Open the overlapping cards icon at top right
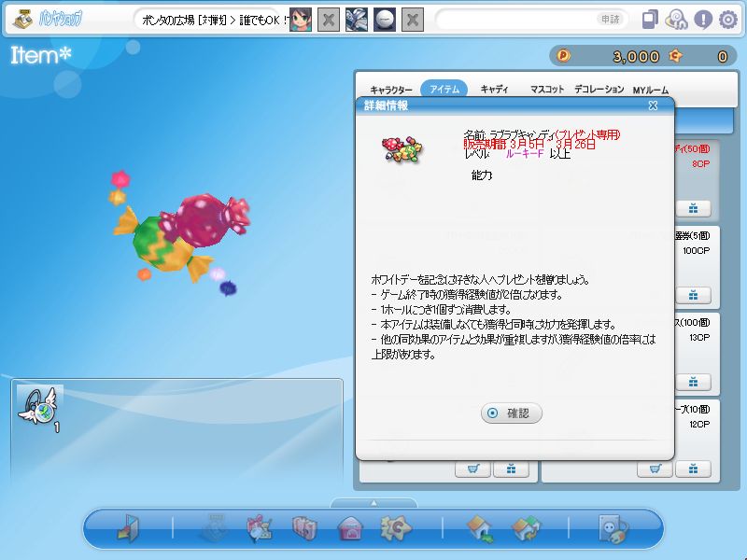 click(x=650, y=20)
